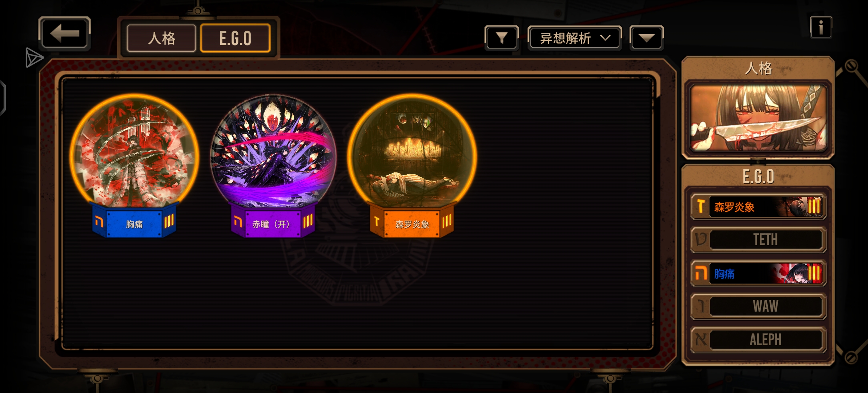Open the empty ALEPH slot
This screenshot has height=393, width=868.
[759, 340]
